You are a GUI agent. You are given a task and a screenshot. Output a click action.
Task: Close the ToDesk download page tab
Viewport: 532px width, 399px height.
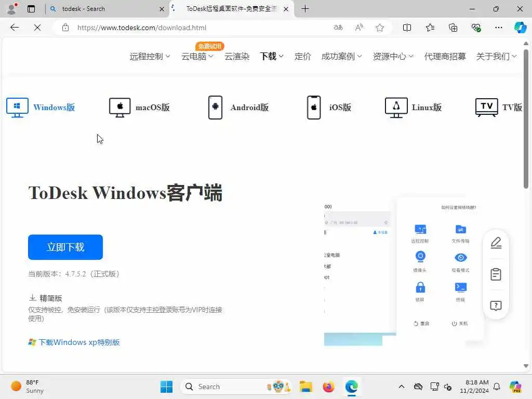coord(286,9)
